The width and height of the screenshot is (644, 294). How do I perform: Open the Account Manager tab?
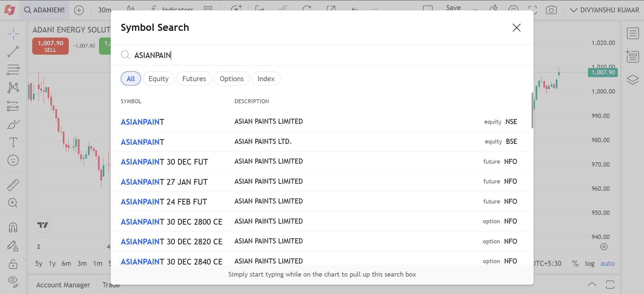[63, 285]
